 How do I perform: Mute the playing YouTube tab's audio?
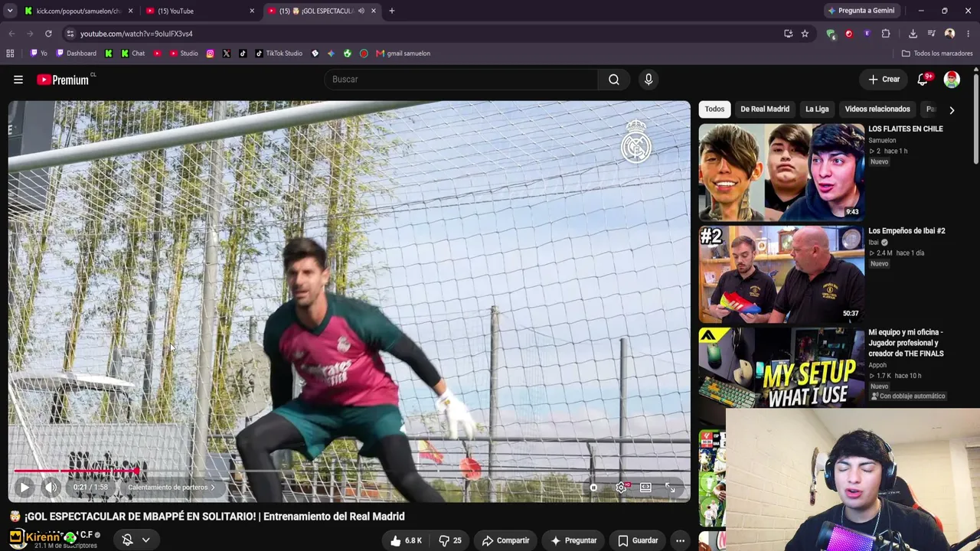[x=363, y=11]
